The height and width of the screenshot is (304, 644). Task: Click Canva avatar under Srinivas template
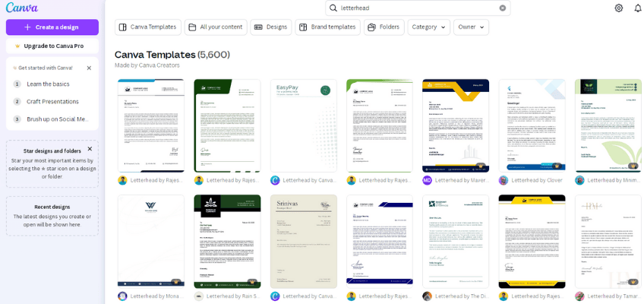(275, 296)
